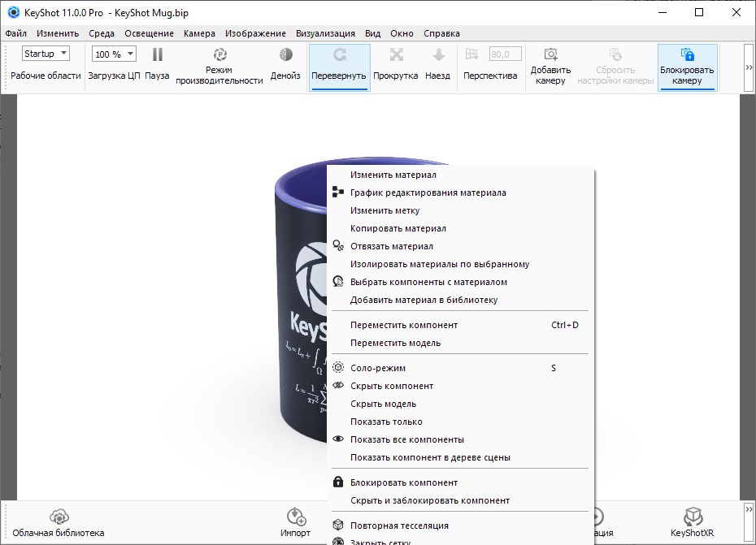Select the Tumble (Перевернуть) camera tool
Viewport: 756px width, 545px height.
pos(339,55)
